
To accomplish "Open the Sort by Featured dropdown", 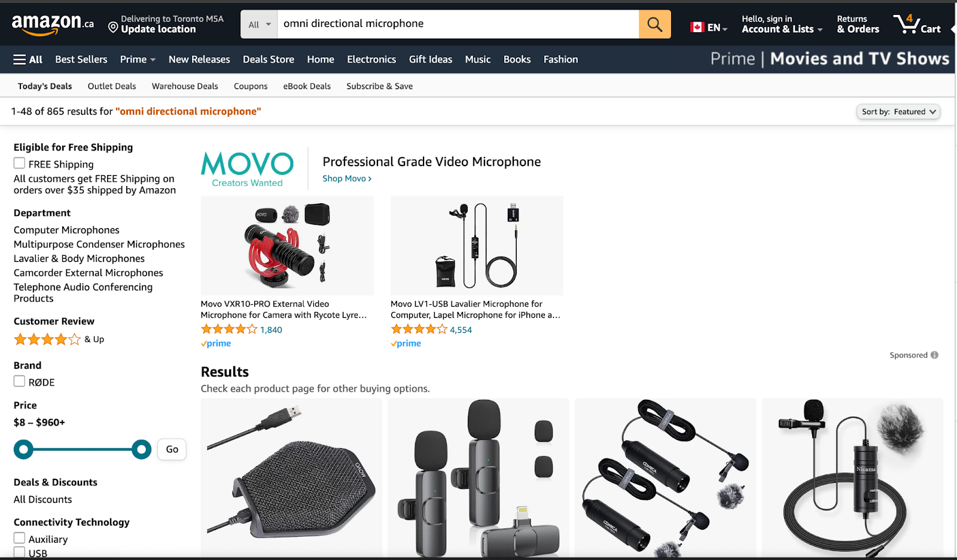I will [x=898, y=112].
